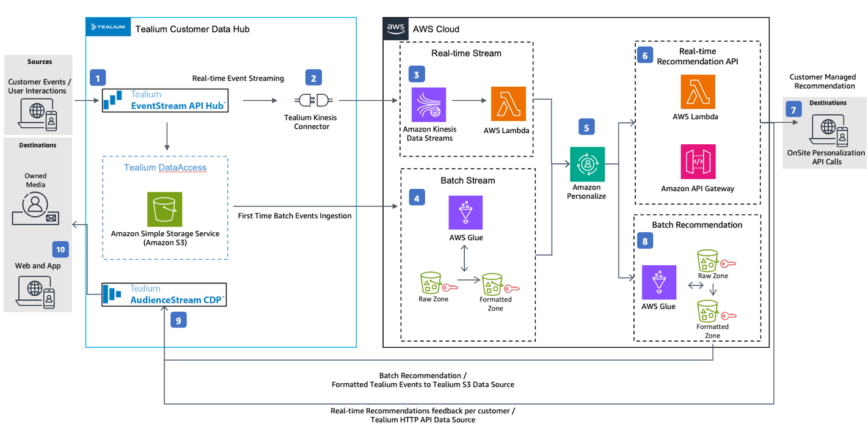The width and height of the screenshot is (868, 426).
Task: Click the "Tealium Kinesis Connector" label text
Action: (312, 122)
